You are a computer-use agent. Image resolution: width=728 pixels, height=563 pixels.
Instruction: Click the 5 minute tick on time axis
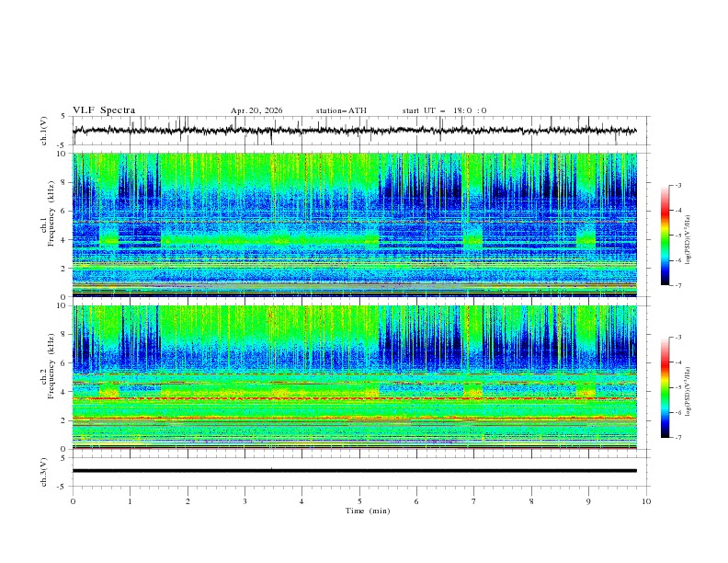pyautogui.click(x=358, y=501)
